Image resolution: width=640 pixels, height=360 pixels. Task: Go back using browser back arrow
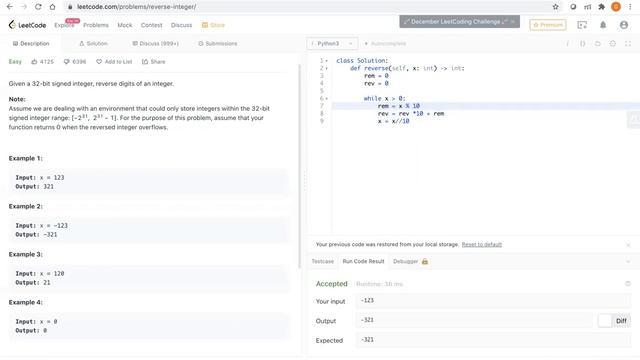[10, 7]
